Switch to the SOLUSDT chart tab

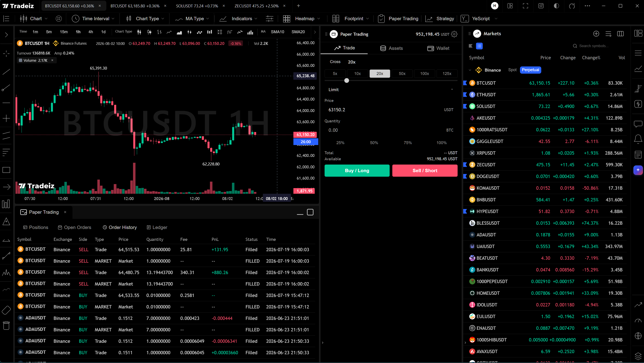click(197, 6)
